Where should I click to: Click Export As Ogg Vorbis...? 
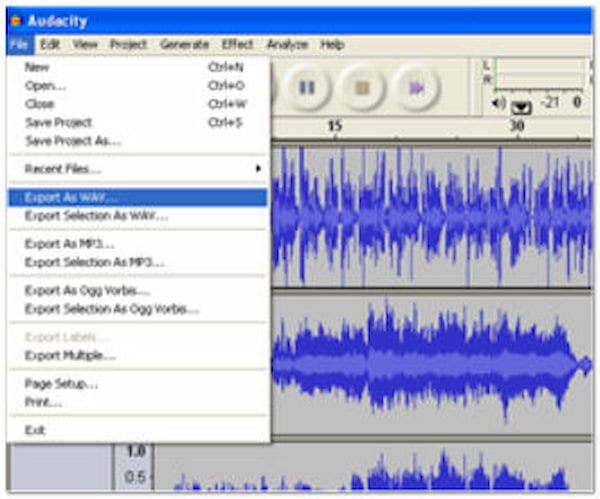138,290
